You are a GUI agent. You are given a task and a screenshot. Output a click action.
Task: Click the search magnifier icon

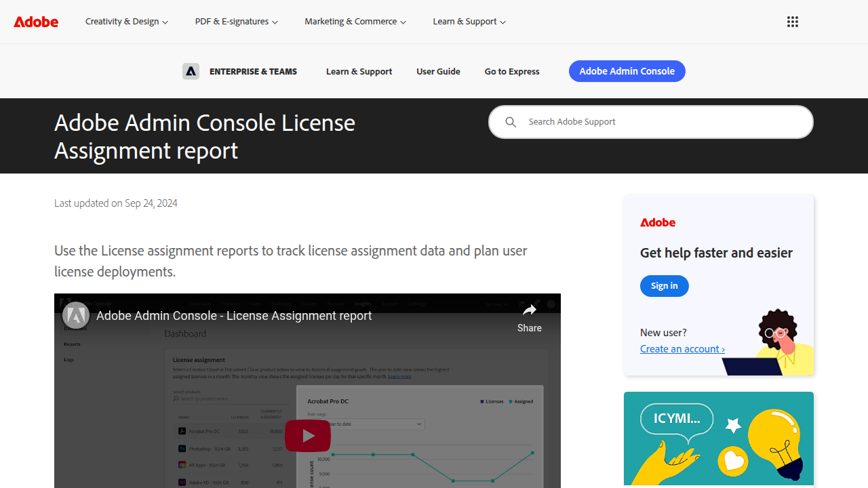(x=511, y=122)
